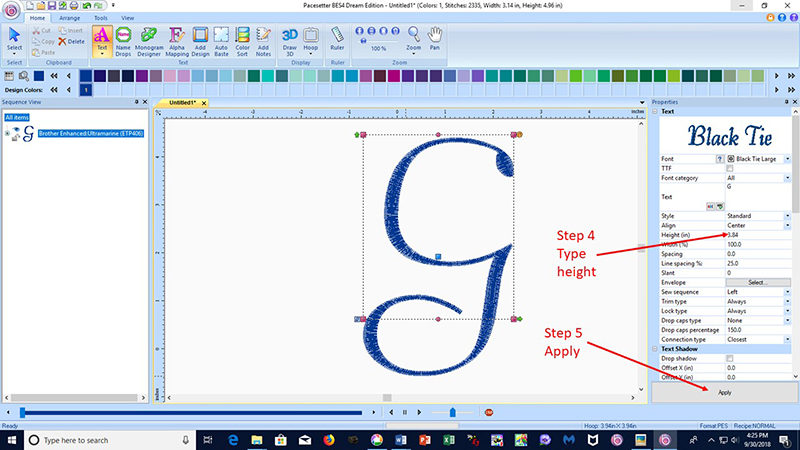
Task: Open the Align dropdown set to Center
Action: pos(787,225)
